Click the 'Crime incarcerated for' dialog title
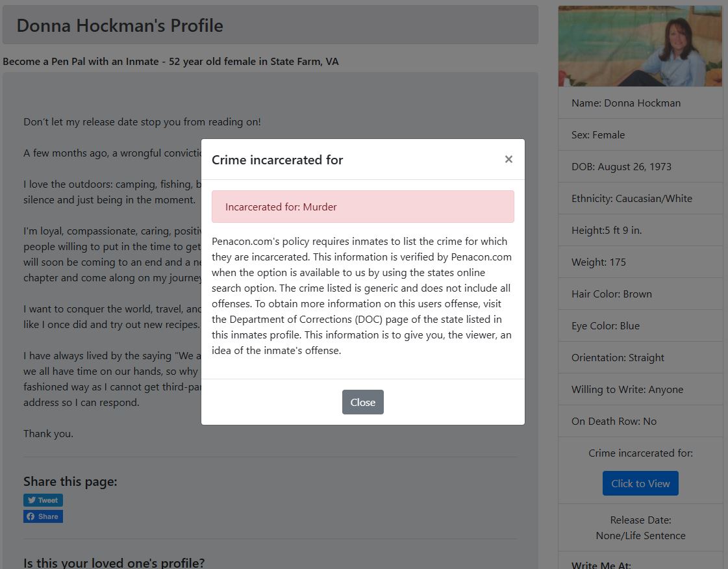 (x=277, y=160)
